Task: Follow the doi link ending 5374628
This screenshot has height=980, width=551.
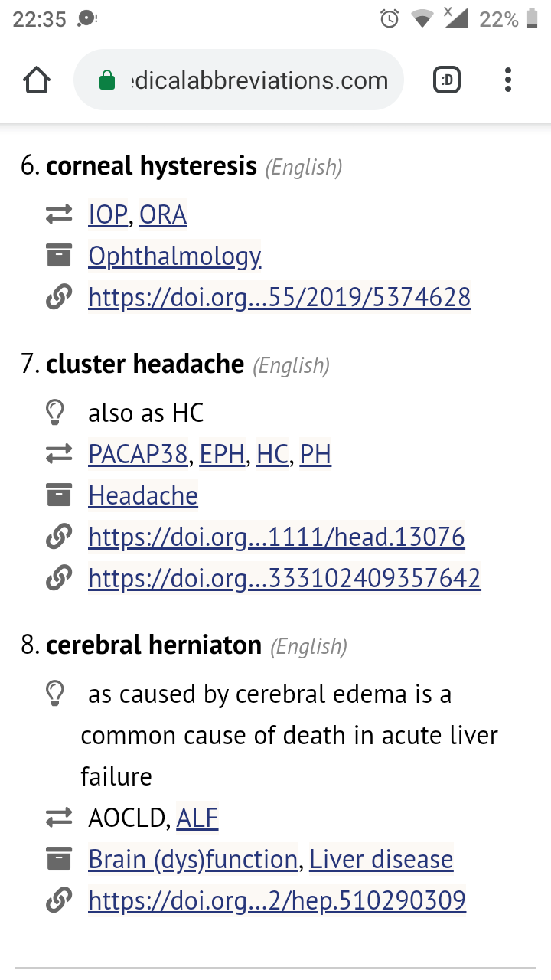Action: [x=279, y=297]
